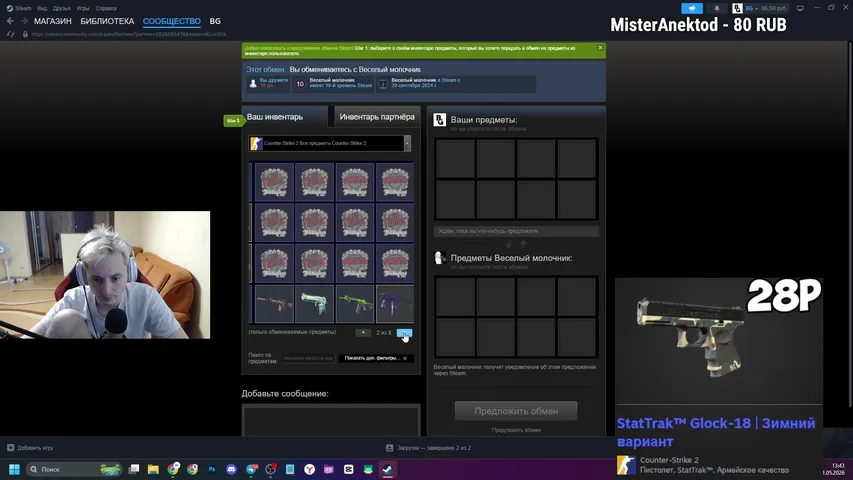Select the green pistol skin item
Viewport: 853px width, 480px height.
314,304
